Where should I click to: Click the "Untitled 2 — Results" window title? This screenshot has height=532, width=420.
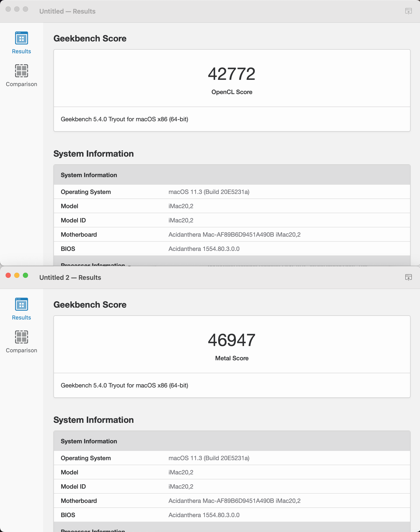click(x=70, y=278)
